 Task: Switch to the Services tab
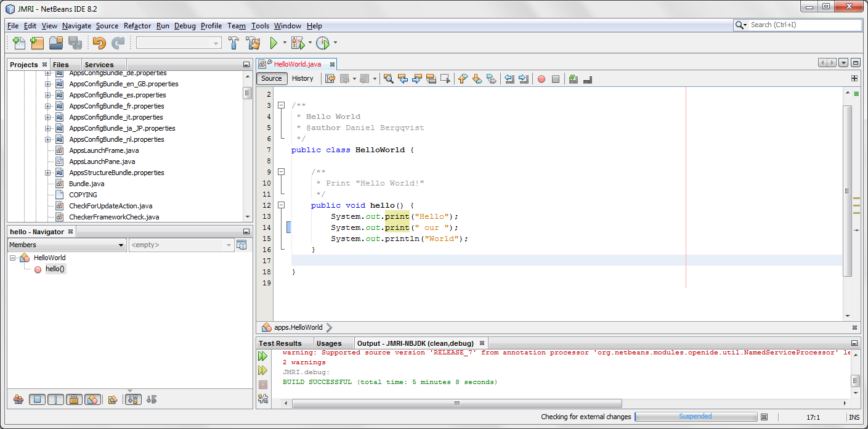click(99, 65)
